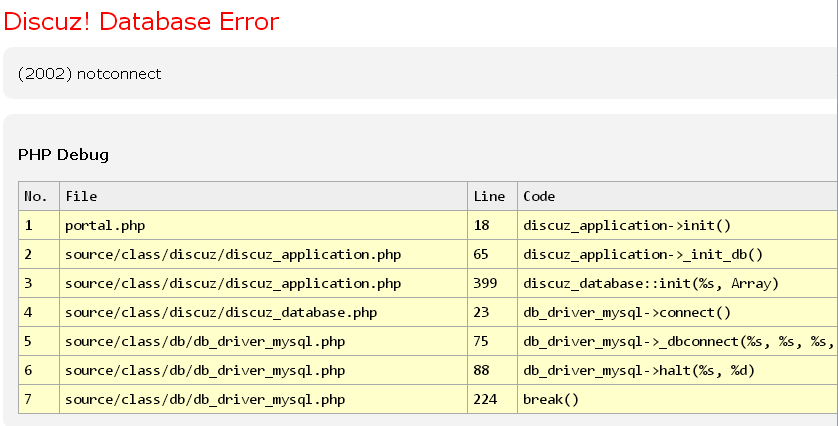Select the '(2002) notconnect' error message
The width and height of the screenshot is (838, 426).
tap(89, 74)
